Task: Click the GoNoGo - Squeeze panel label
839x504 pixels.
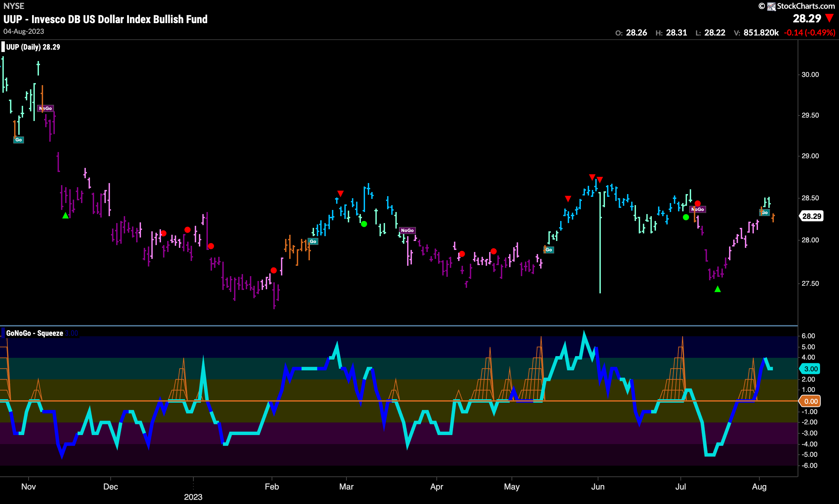Action: pyautogui.click(x=34, y=333)
